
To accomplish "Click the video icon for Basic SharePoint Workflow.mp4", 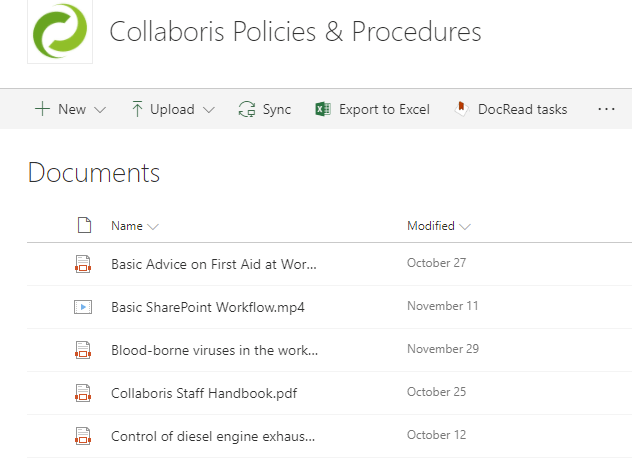I will click(83, 307).
